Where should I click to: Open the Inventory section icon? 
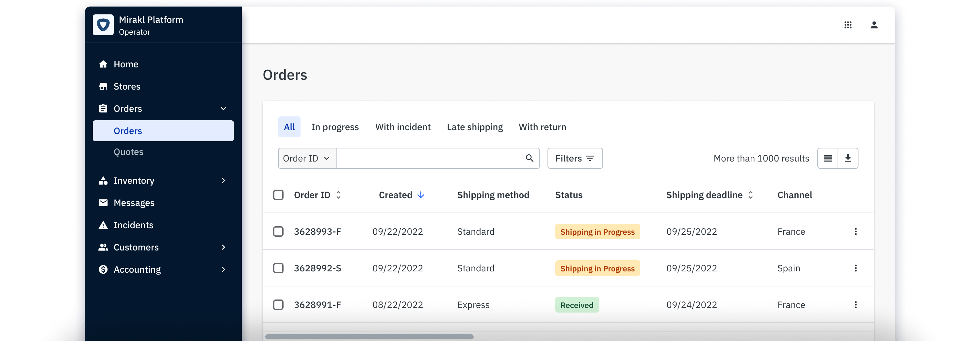click(103, 180)
